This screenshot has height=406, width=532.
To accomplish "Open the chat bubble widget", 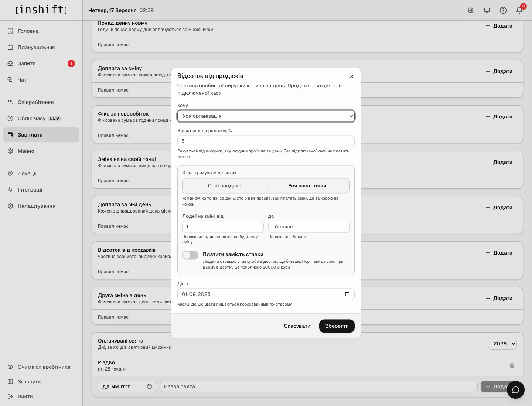I will [x=516, y=390].
